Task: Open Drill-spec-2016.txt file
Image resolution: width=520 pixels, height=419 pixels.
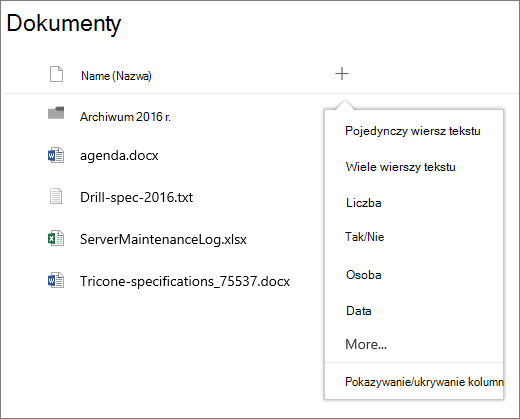Action: point(136,197)
